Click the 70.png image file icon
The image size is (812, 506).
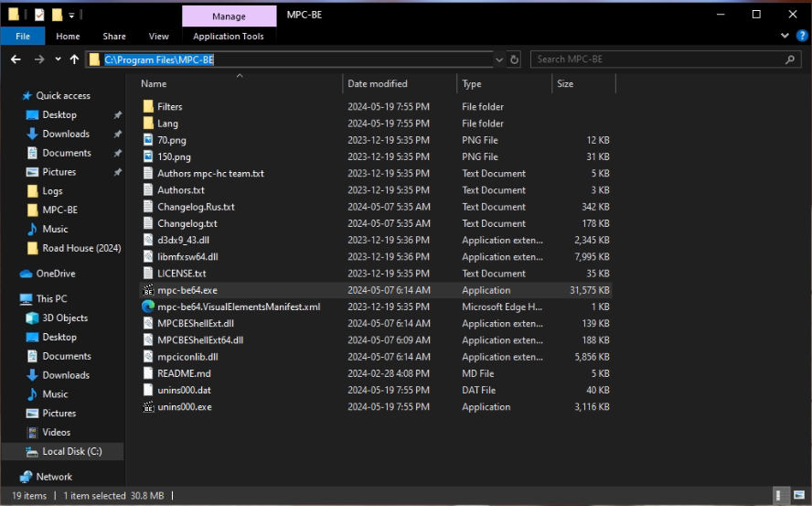(148, 140)
